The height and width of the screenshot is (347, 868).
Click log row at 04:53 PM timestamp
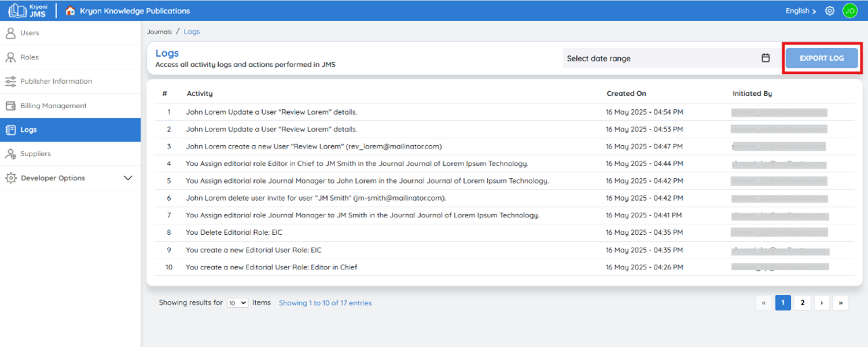point(504,129)
